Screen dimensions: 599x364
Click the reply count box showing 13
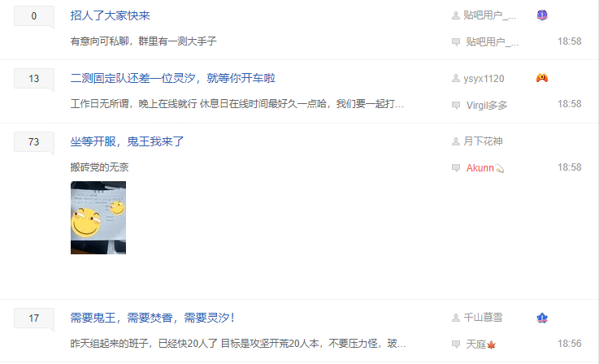point(34,79)
